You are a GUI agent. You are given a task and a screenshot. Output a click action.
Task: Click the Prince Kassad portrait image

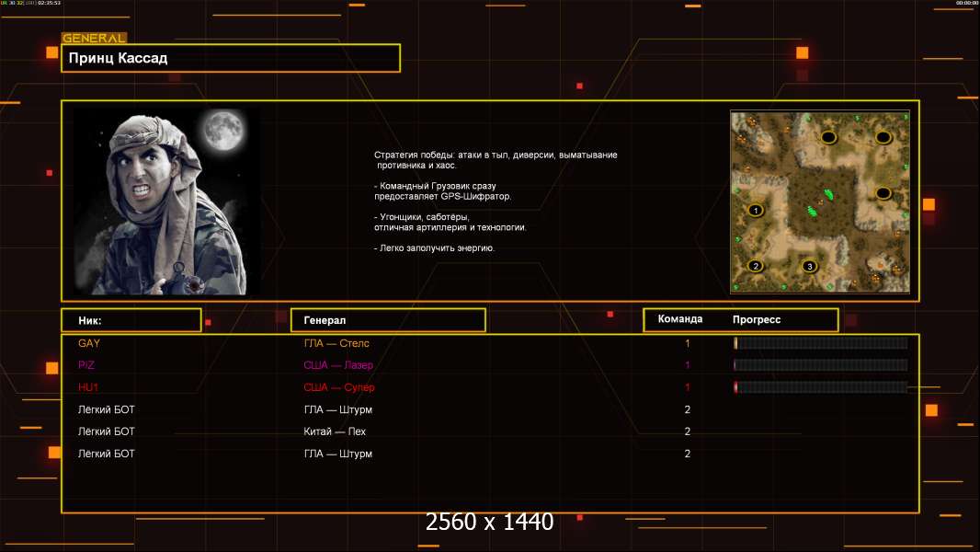pos(165,201)
